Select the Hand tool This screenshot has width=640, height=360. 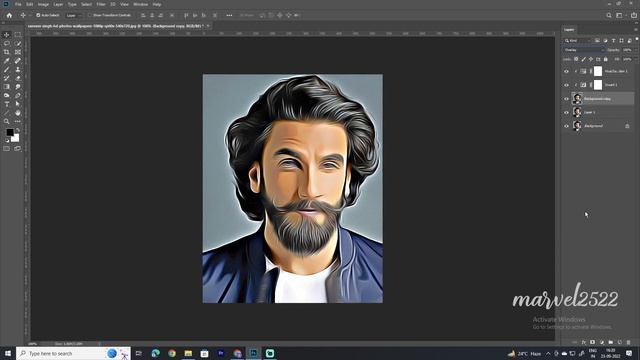[18, 113]
